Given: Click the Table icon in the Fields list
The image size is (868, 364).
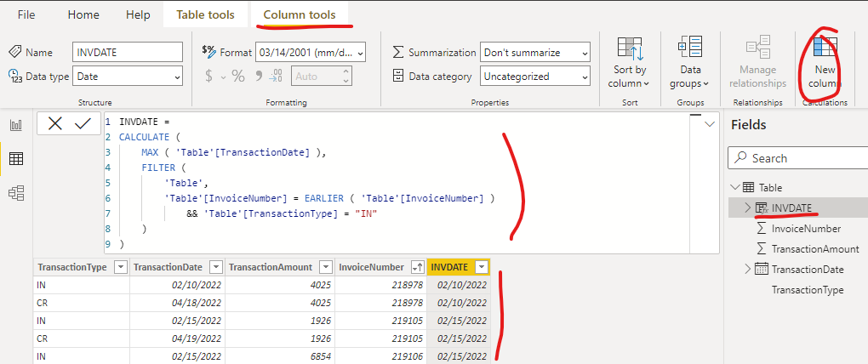Looking at the screenshot, I should (748, 188).
